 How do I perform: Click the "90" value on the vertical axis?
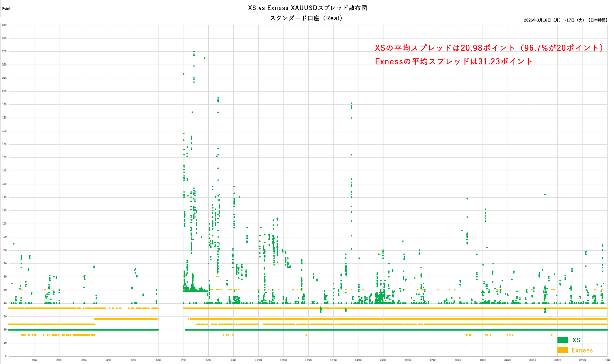(5, 237)
